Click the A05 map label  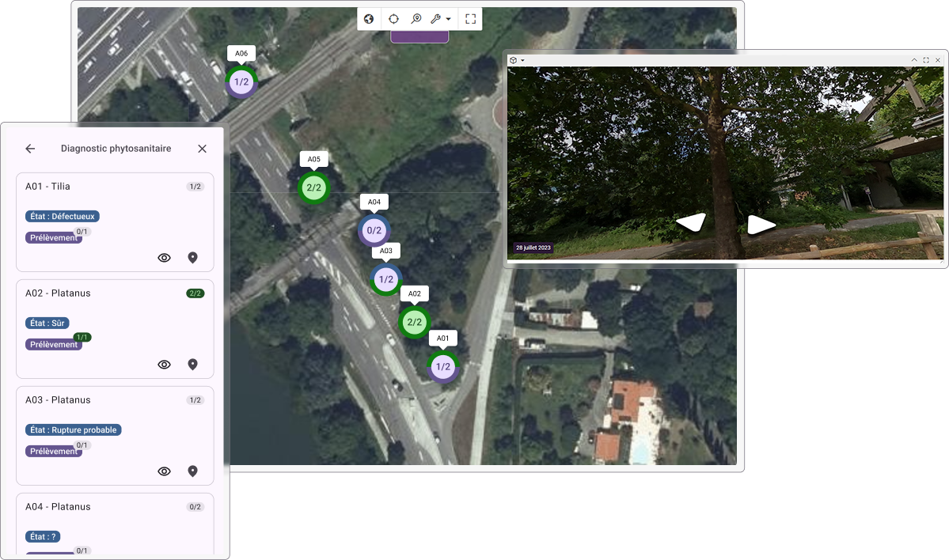click(313, 159)
